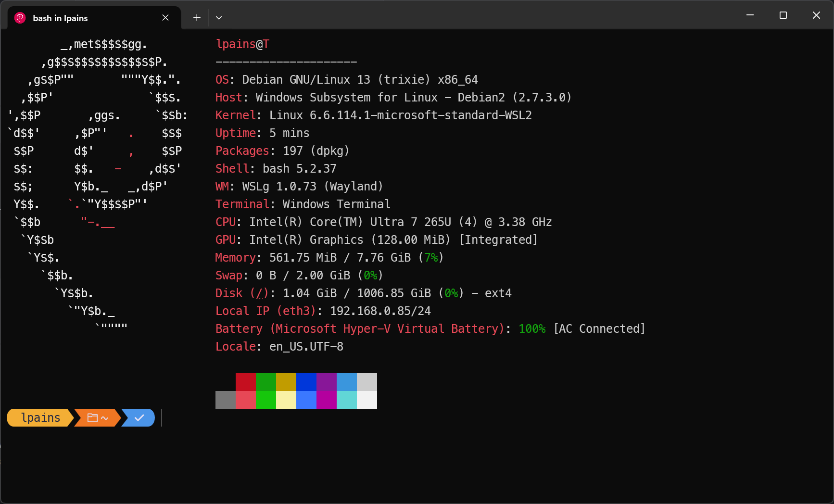
Task: Click the 'Local IP (eth3)' line
Action: click(x=323, y=311)
